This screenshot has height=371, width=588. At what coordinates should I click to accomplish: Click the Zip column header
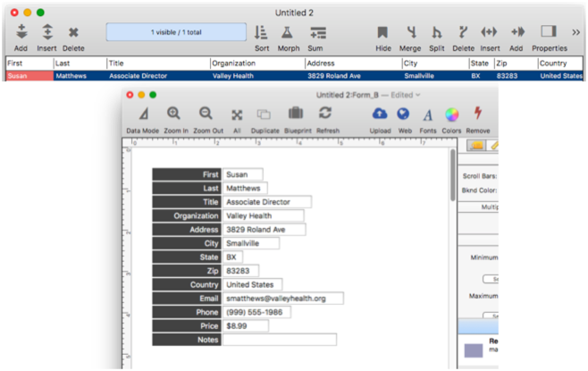(517, 63)
